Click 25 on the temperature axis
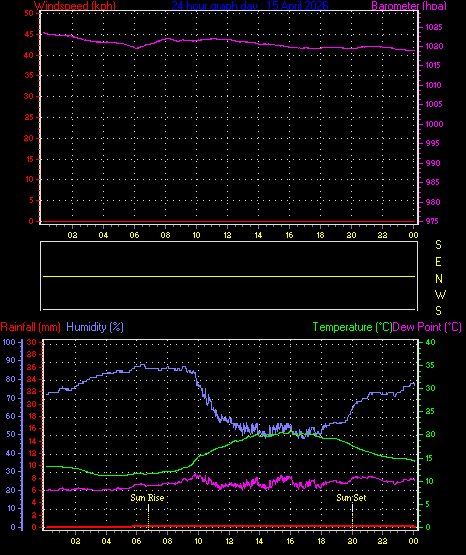The image size is (466, 555). point(430,411)
